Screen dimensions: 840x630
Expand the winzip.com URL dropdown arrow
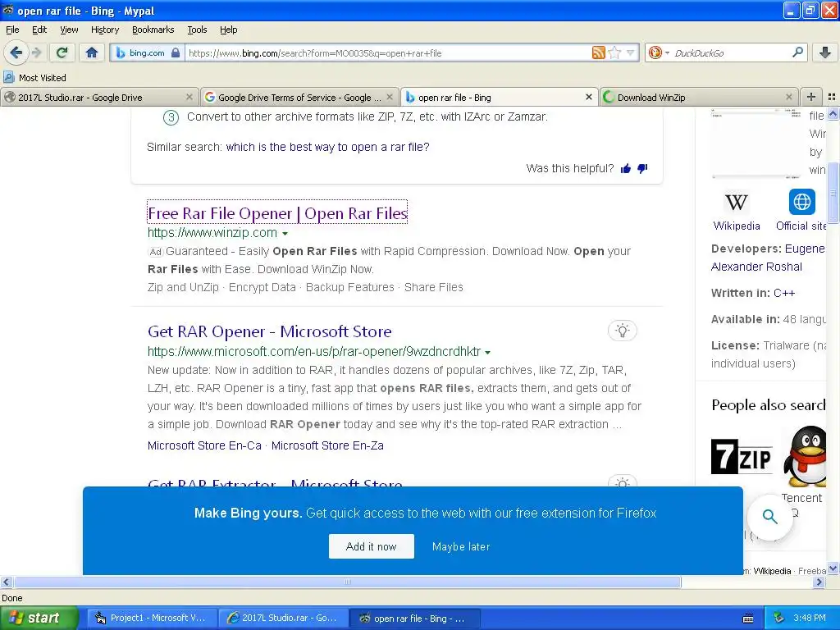click(285, 234)
